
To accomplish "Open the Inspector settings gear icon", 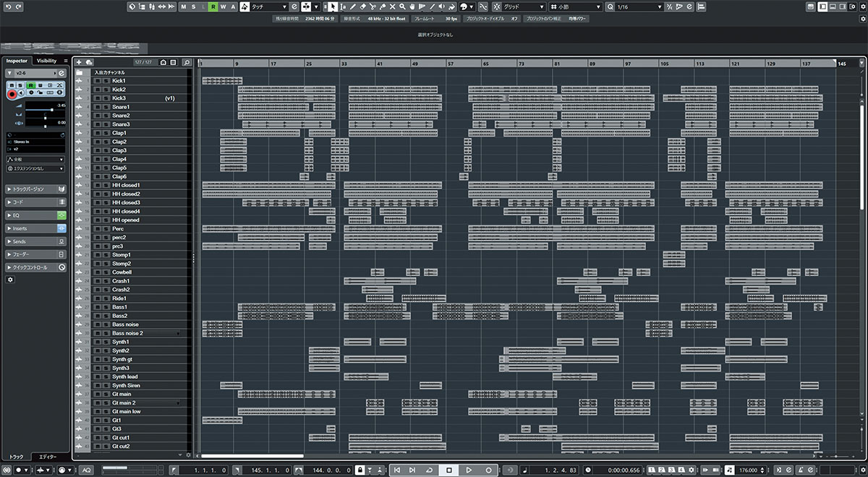I will coord(10,280).
